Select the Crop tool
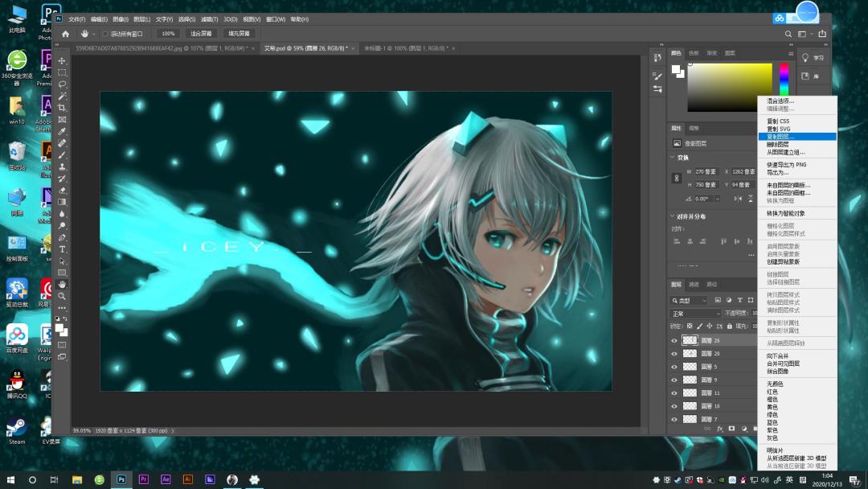This screenshot has width=868, height=489. click(x=62, y=108)
